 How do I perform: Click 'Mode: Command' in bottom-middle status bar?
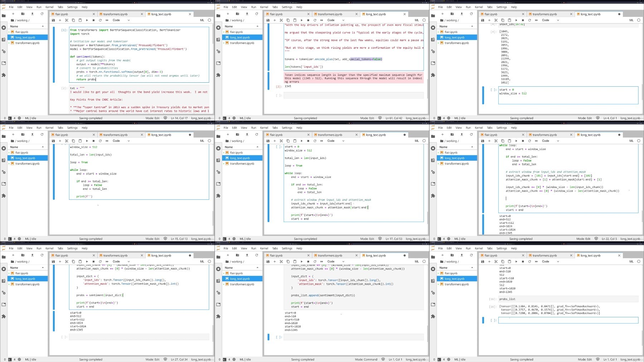click(x=366, y=359)
